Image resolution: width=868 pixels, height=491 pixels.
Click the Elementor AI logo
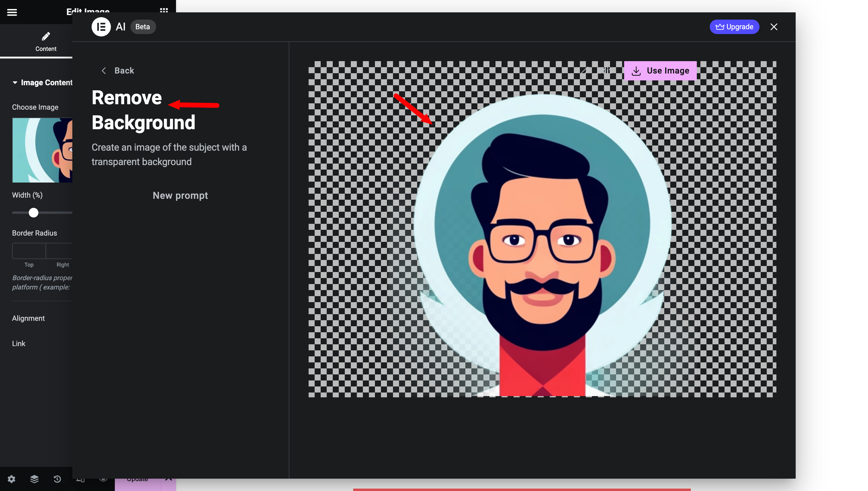tap(101, 27)
